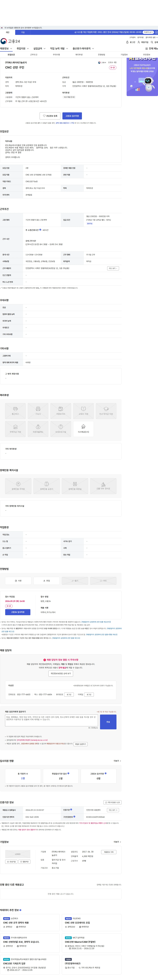Toggle the 열람제한 button under company logo

point(24,862)
